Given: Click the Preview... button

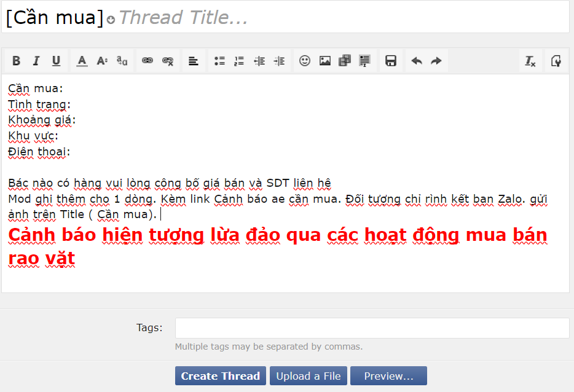Looking at the screenshot, I should point(388,376).
